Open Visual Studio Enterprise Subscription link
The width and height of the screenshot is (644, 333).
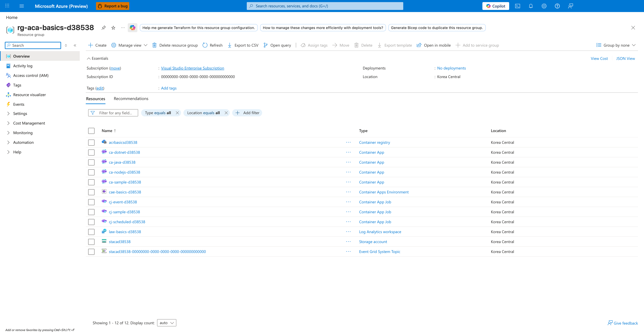192,68
